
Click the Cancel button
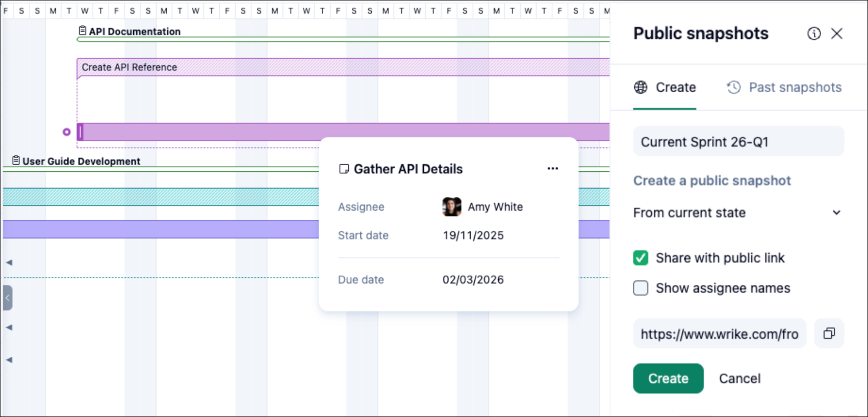(x=739, y=378)
